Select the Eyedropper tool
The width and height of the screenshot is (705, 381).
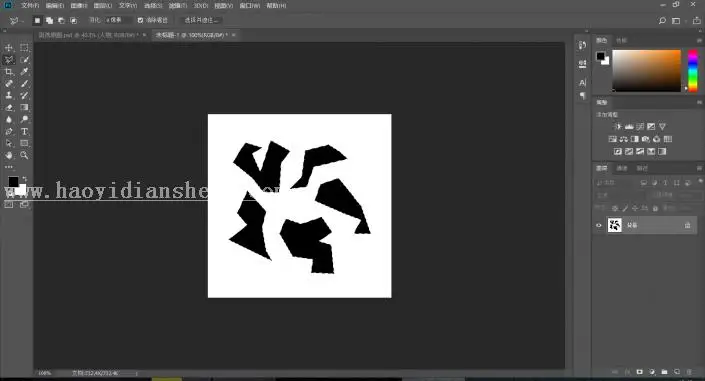click(x=24, y=72)
